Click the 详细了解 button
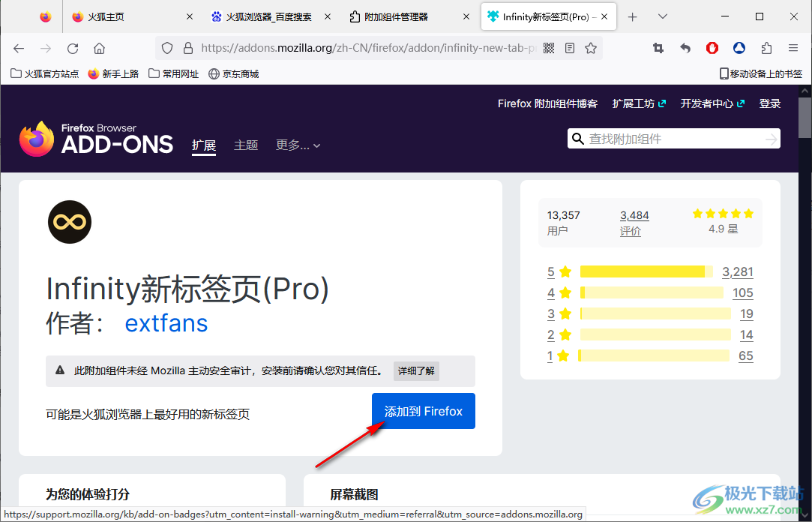This screenshot has height=522, width=812. coord(416,371)
